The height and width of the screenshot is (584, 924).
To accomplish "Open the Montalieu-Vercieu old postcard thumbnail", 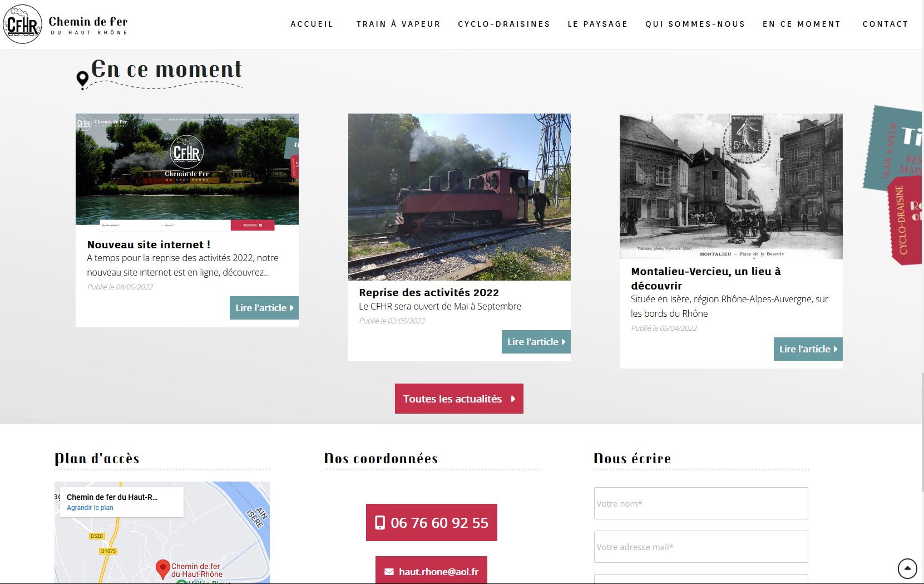I will 731,186.
